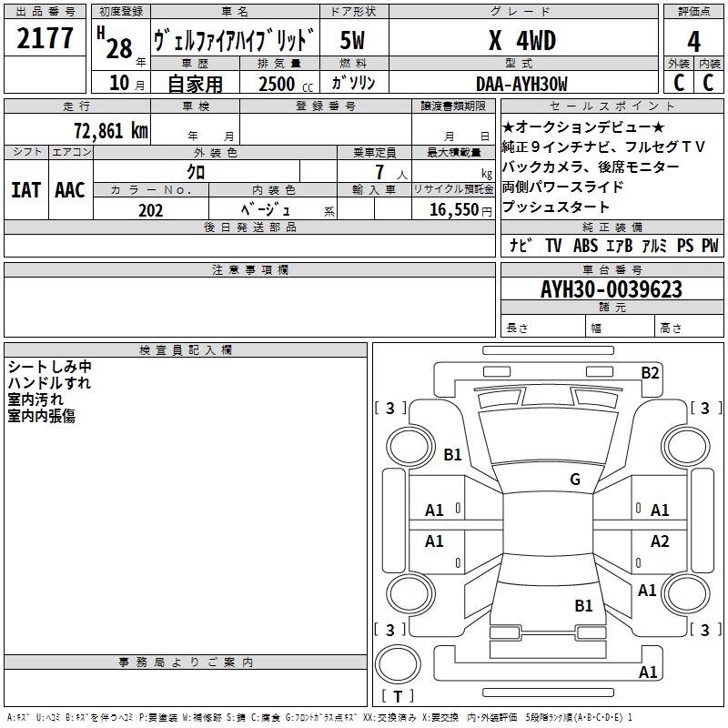Viewport: 728px width, 728px height.
Task: Click seating capacity 7人
Action: (391, 172)
